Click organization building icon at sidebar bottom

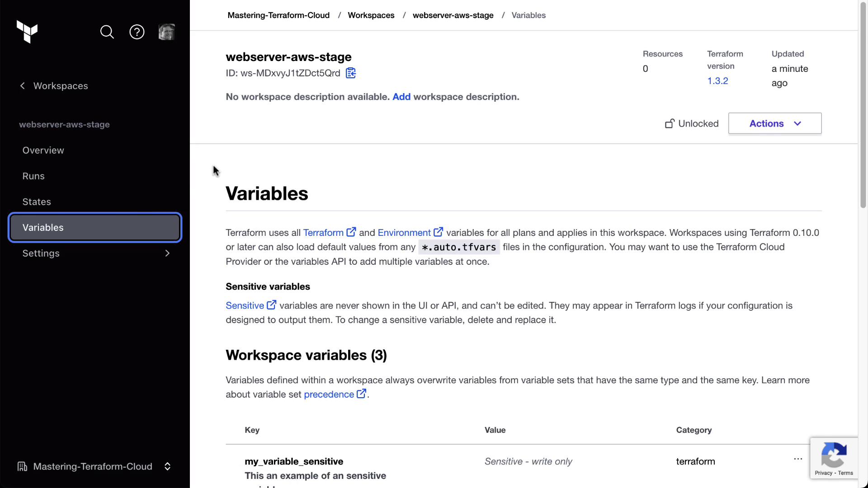tap(22, 466)
